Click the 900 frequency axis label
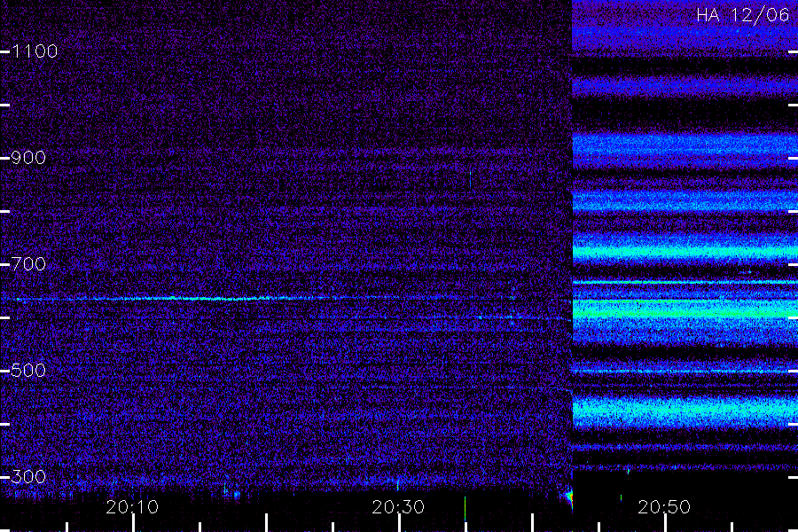Viewport: 798px width, 532px height. [28, 157]
